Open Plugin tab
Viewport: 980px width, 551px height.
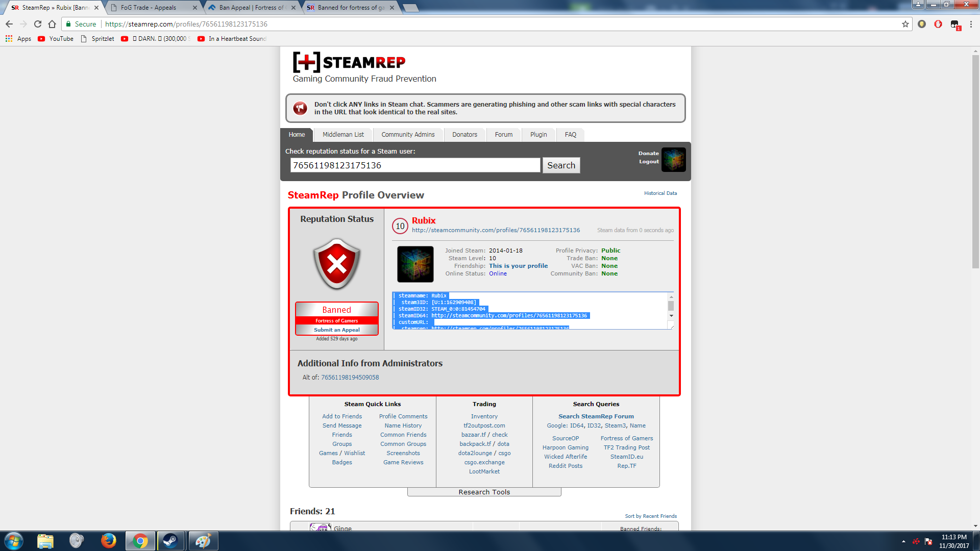point(538,135)
